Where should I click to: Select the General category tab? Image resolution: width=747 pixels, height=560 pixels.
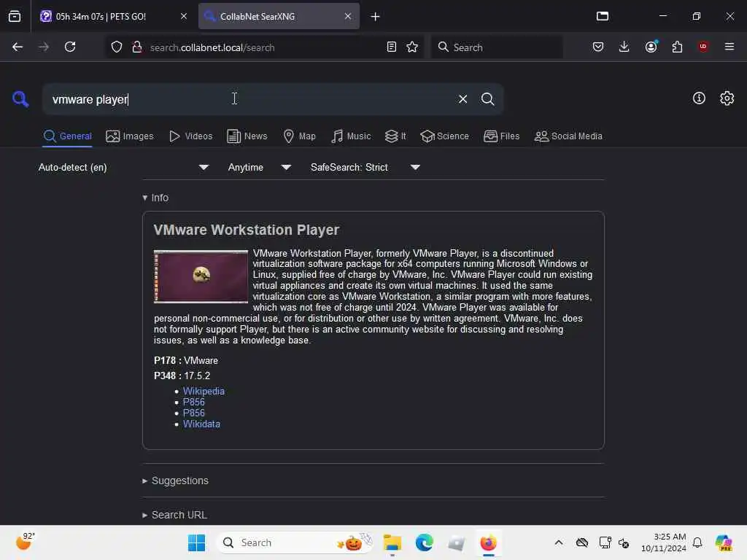(67, 136)
